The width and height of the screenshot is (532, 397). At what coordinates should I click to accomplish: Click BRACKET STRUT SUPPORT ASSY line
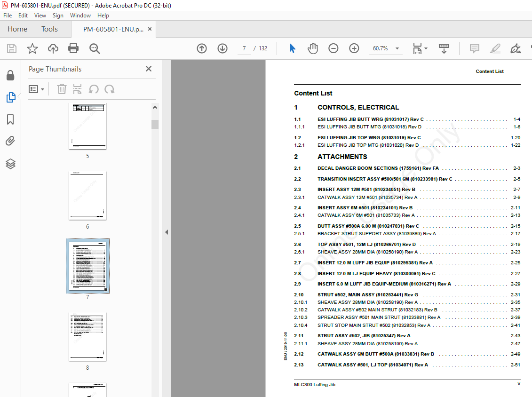407,234
